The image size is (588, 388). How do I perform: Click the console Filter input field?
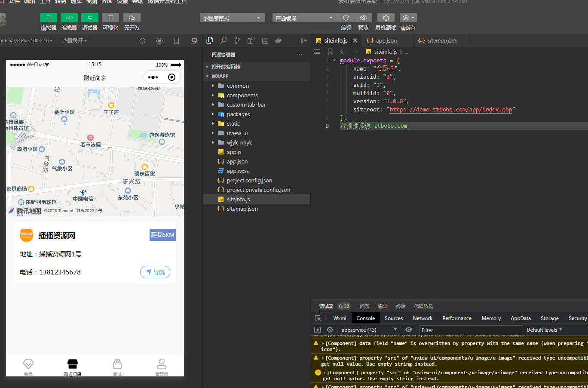pos(471,330)
